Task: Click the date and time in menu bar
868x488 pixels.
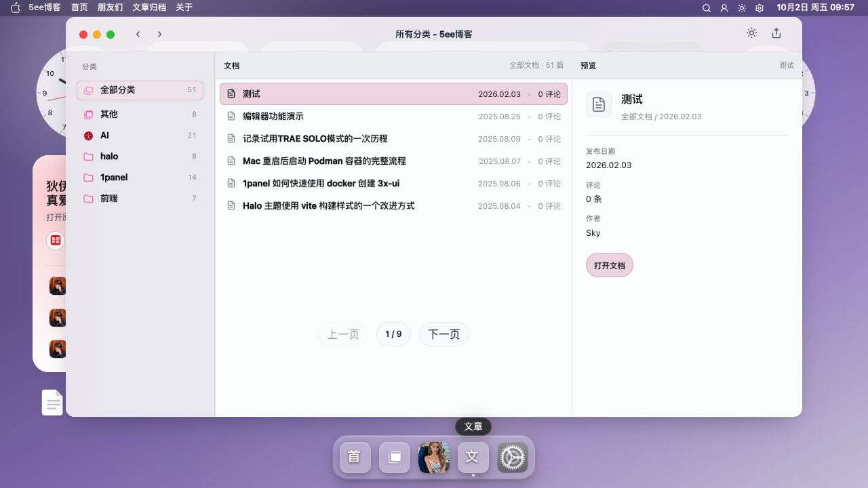Action: (815, 7)
